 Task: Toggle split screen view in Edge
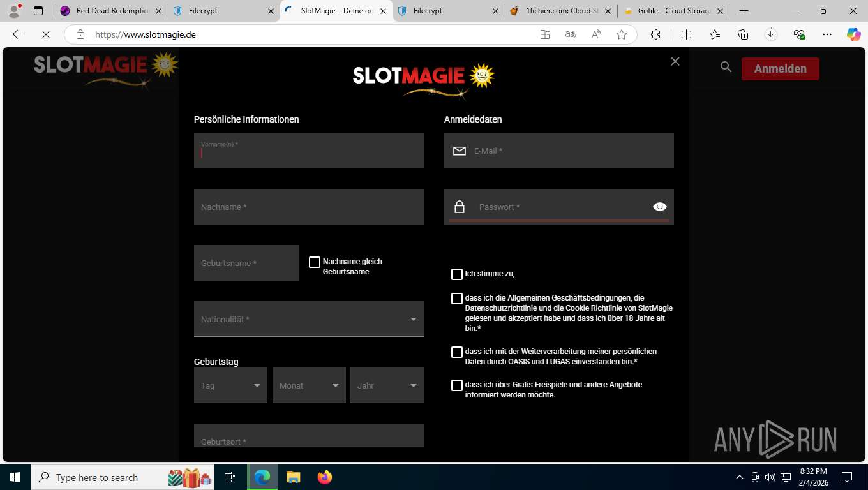686,34
